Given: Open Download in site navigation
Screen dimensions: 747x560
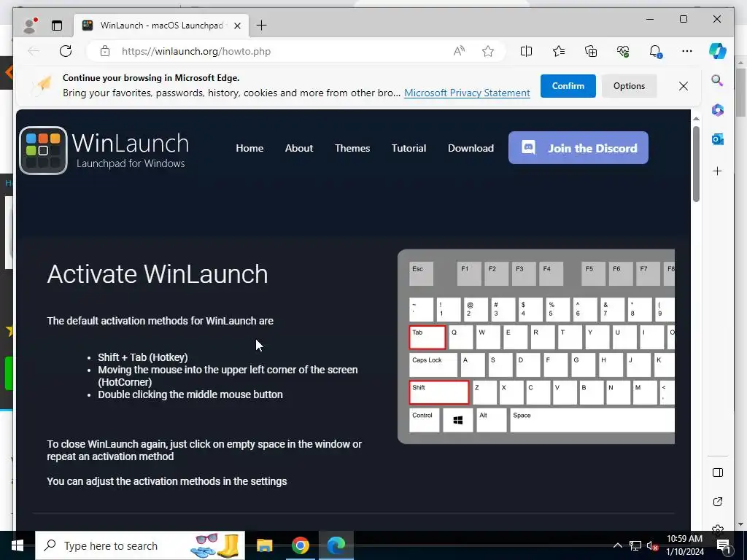Looking at the screenshot, I should [x=471, y=148].
